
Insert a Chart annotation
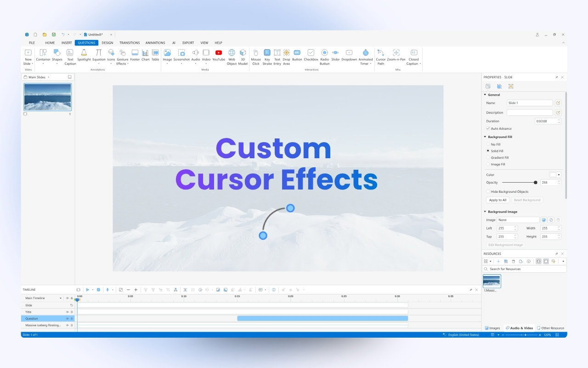(x=146, y=55)
